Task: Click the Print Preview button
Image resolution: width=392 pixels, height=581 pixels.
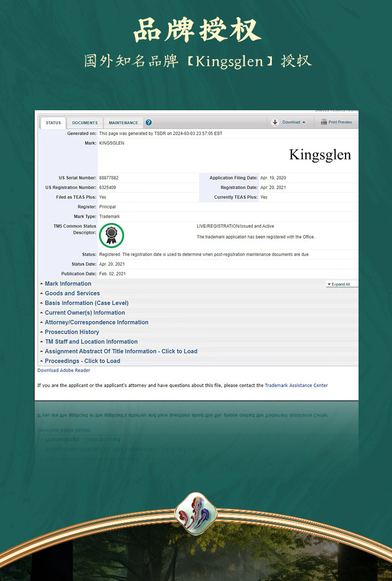Action: 337,122
